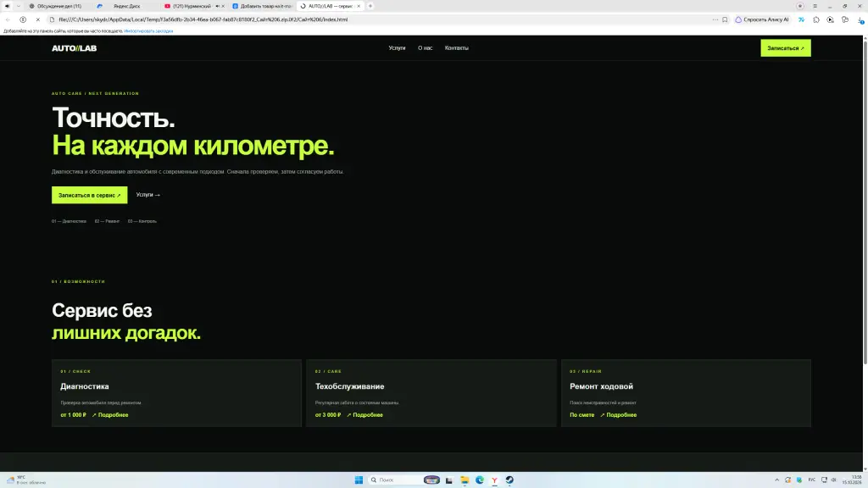Open a new browser tab
Image resolution: width=868 pixels, height=488 pixels.
[370, 6]
